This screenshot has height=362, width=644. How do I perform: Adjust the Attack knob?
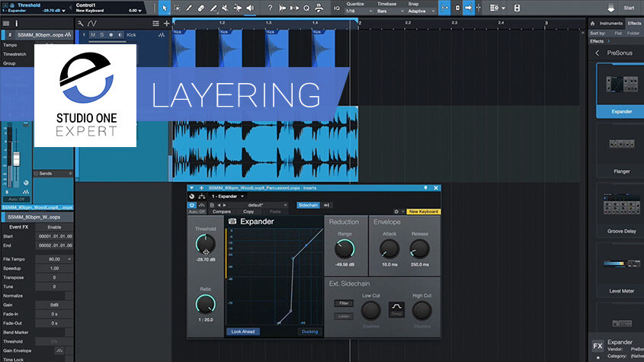click(389, 249)
